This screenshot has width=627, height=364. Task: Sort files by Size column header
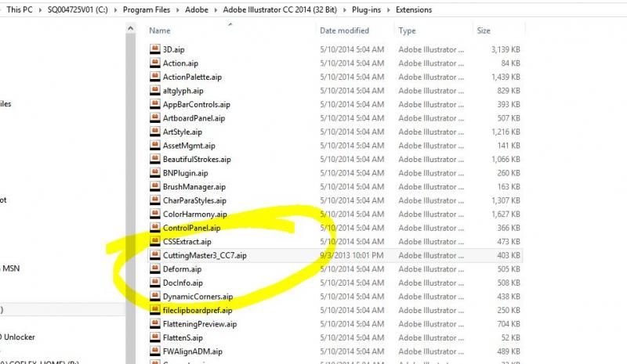pos(484,31)
